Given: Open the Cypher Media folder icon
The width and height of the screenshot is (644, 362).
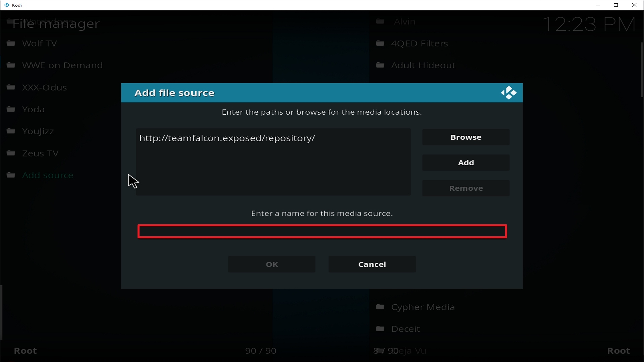Looking at the screenshot, I should [380, 307].
